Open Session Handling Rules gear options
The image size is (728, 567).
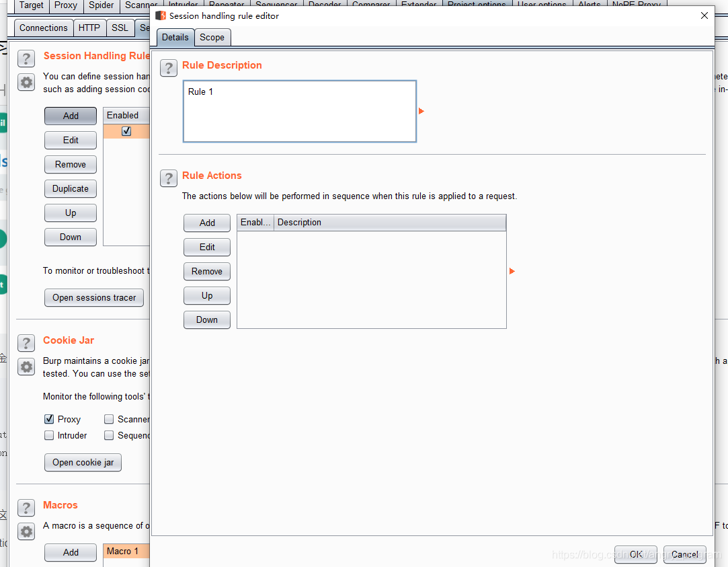coord(26,83)
